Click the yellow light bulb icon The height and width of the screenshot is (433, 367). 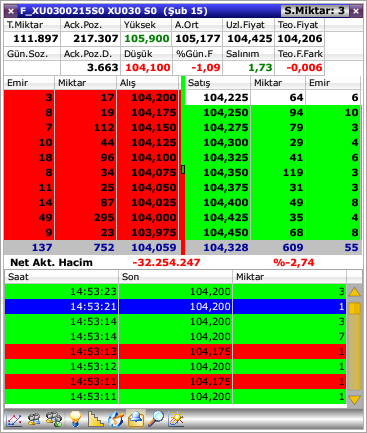75,419
